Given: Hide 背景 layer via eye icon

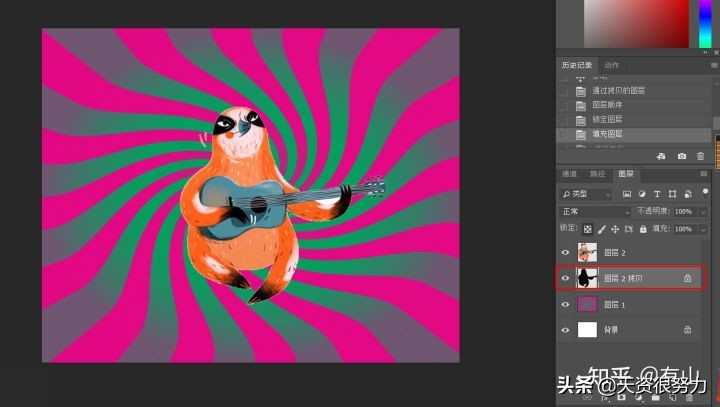Looking at the screenshot, I should click(x=565, y=330).
